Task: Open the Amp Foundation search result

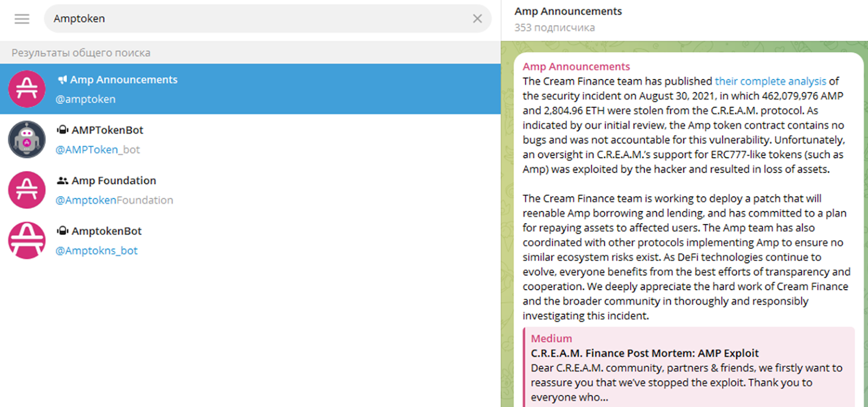Action: 250,190
